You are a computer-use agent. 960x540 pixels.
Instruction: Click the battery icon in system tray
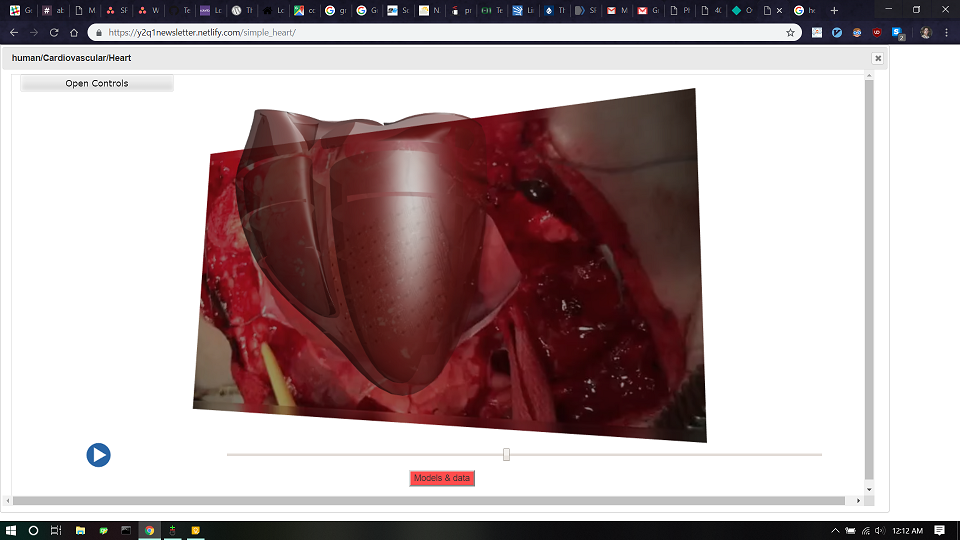850,531
